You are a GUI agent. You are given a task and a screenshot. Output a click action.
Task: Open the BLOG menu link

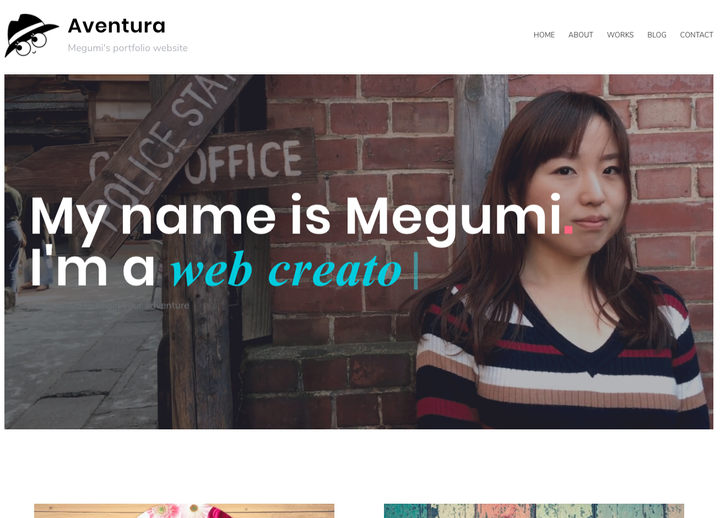click(657, 35)
